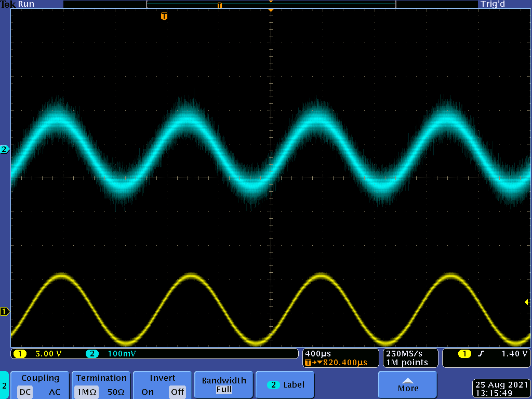Open channel 2 Label button
The height and width of the screenshot is (399, 532).
click(x=285, y=385)
